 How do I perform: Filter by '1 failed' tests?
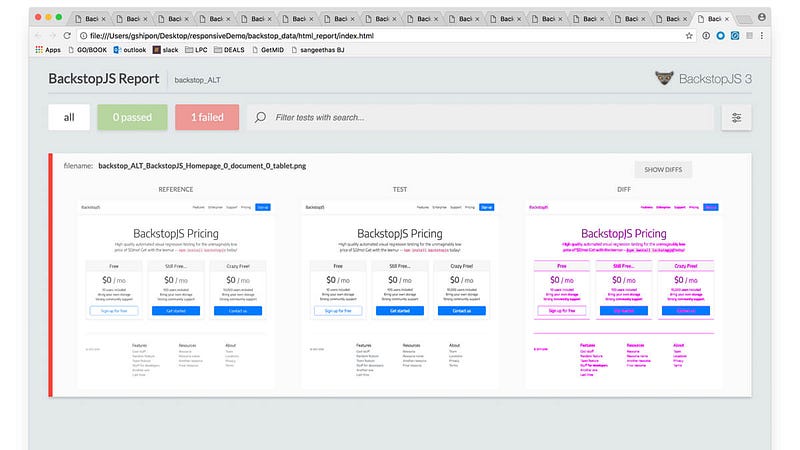[x=207, y=117]
